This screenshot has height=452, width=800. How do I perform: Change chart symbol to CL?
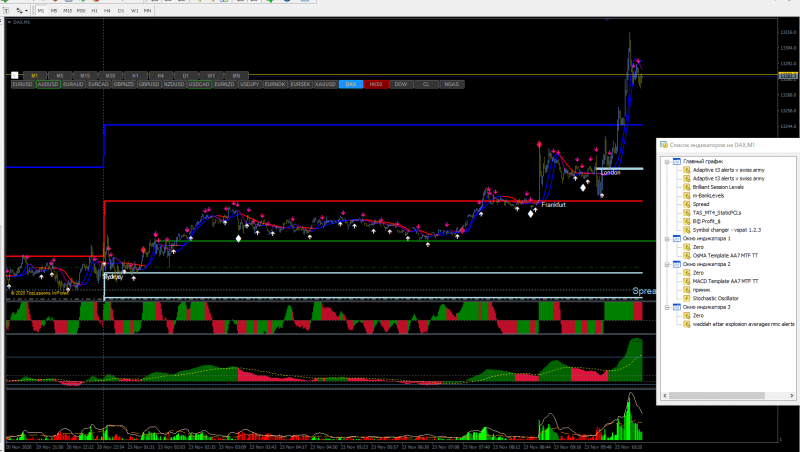tap(426, 84)
